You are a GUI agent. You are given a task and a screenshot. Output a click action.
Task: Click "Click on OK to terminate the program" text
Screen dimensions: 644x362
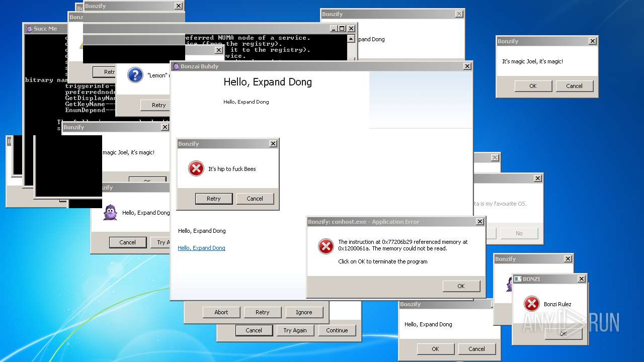coord(383,261)
